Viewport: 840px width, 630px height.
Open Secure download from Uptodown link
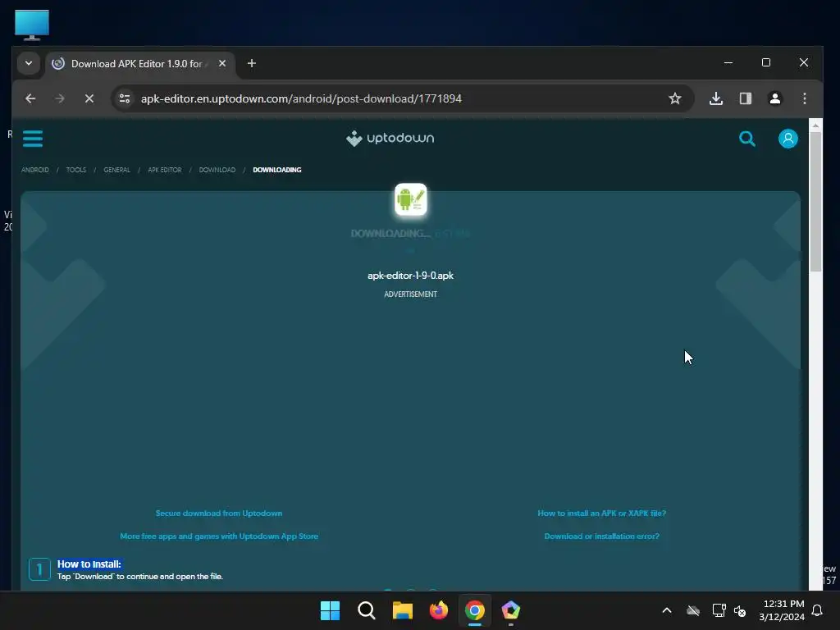tap(218, 514)
